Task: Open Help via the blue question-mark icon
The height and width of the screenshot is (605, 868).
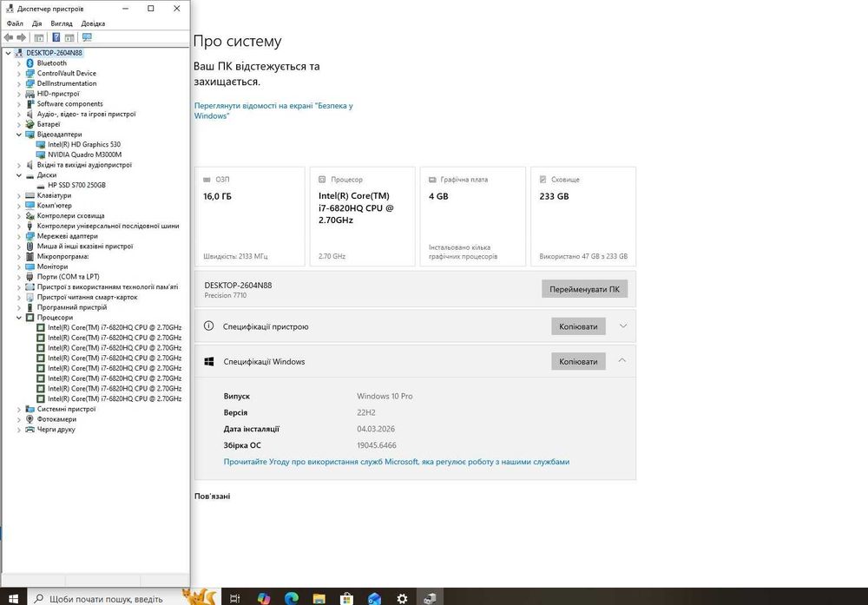Action: [56, 37]
